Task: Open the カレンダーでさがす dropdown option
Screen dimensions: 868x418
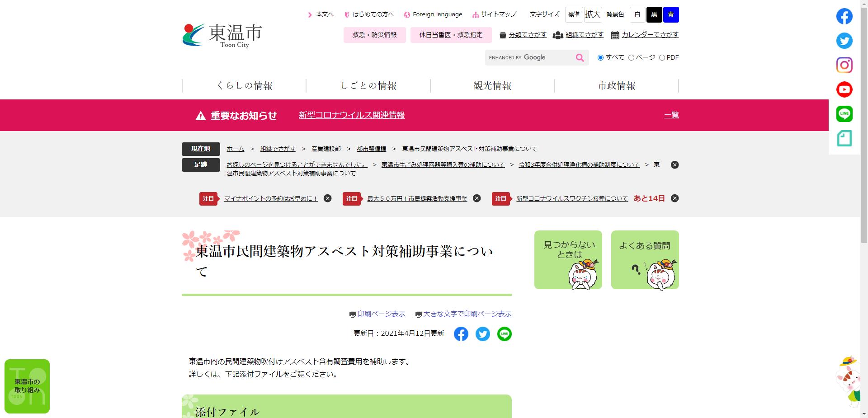Action: click(x=650, y=35)
